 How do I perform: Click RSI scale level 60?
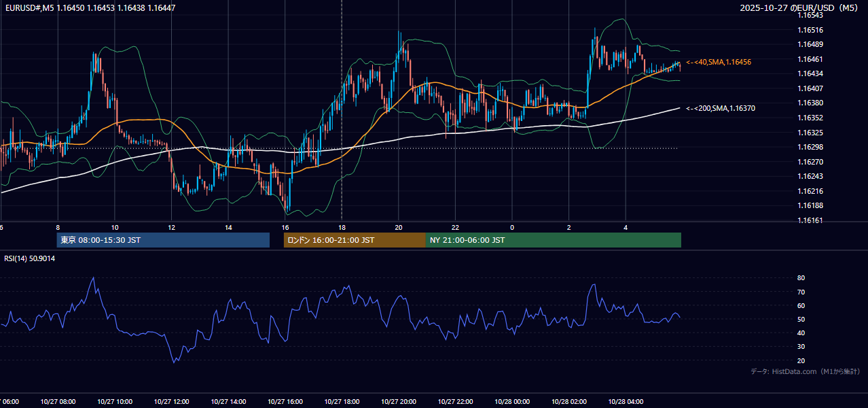point(801,305)
